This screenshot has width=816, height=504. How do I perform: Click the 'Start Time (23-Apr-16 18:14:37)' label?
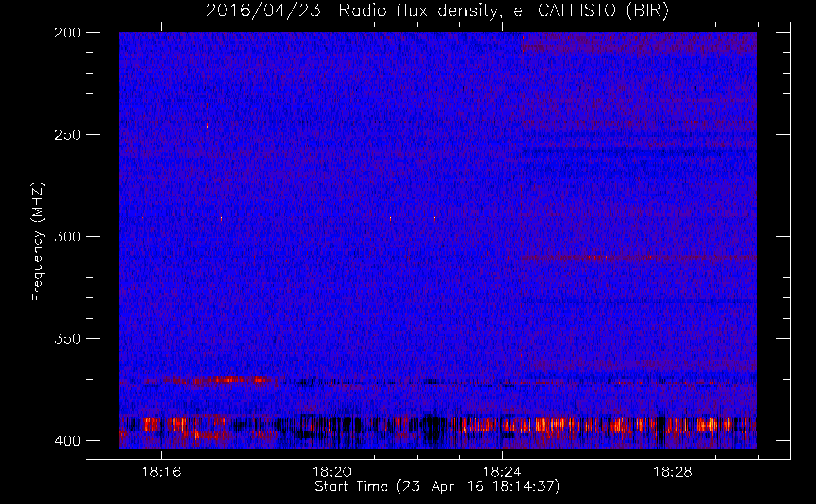[x=437, y=487]
